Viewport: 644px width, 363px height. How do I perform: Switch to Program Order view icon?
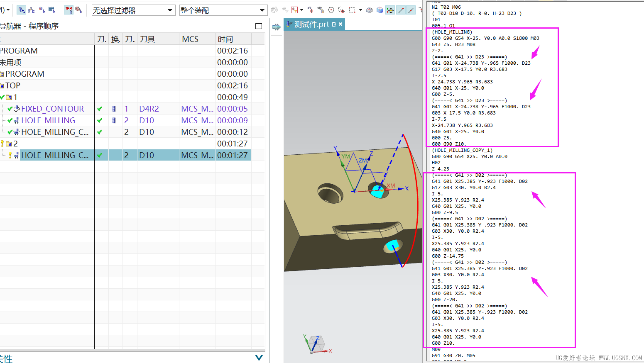tap(22, 10)
